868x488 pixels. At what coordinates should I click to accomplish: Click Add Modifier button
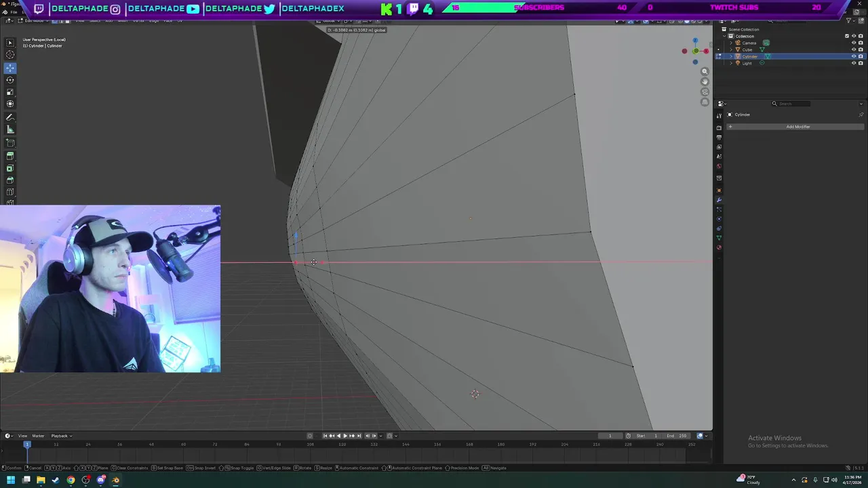coord(797,127)
